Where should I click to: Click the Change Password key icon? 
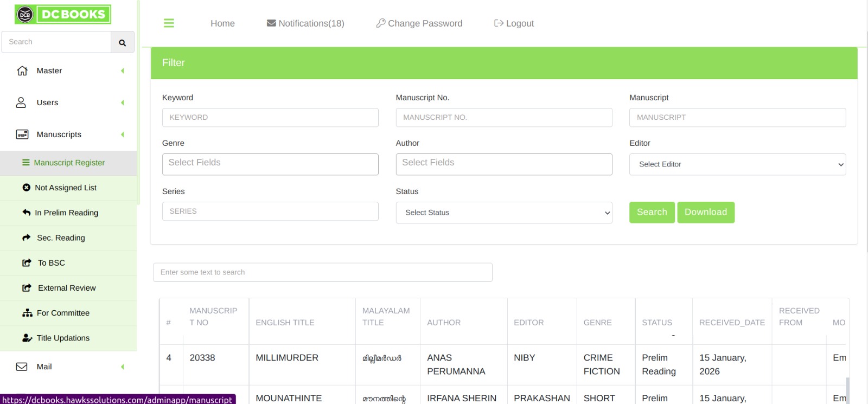pyautogui.click(x=381, y=23)
